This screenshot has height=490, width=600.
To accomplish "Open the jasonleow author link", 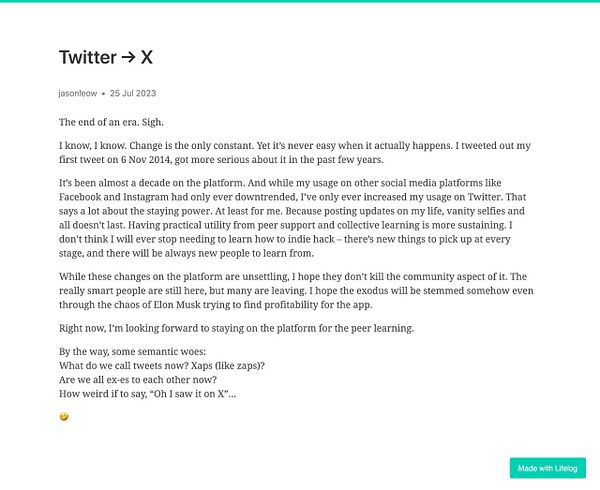I will pos(78,93).
